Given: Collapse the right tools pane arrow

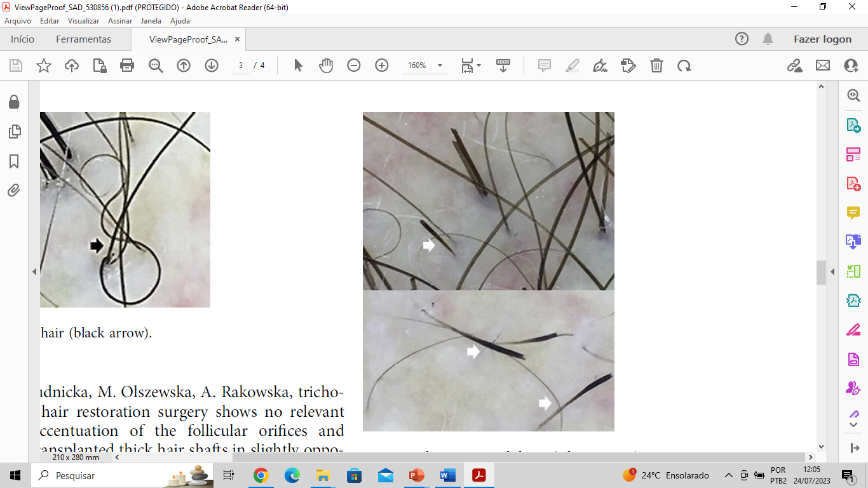Looking at the screenshot, I should 832,272.
